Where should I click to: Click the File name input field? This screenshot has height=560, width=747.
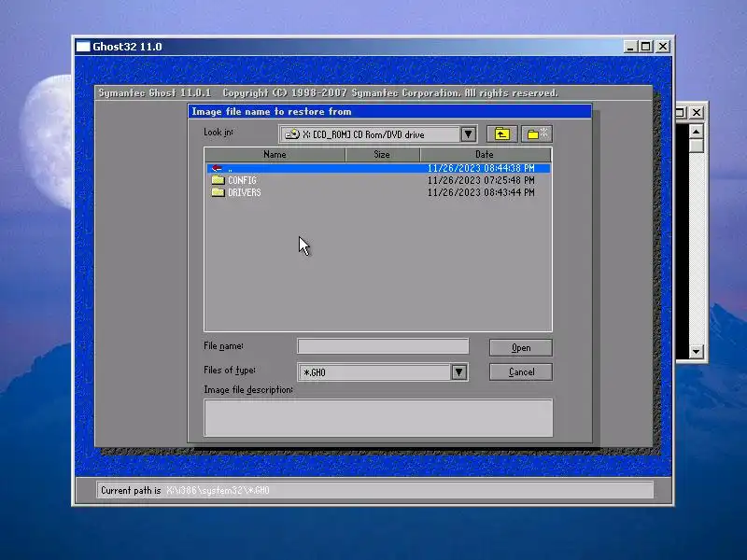click(383, 346)
